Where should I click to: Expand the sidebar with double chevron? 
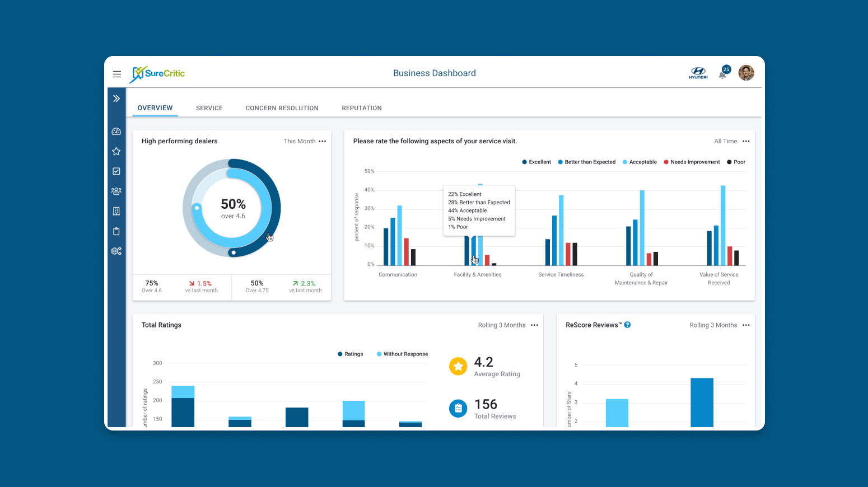(116, 99)
